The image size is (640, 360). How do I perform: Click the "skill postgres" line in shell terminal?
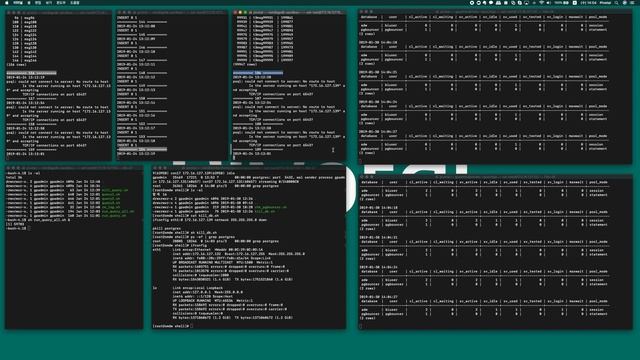(x=167, y=228)
